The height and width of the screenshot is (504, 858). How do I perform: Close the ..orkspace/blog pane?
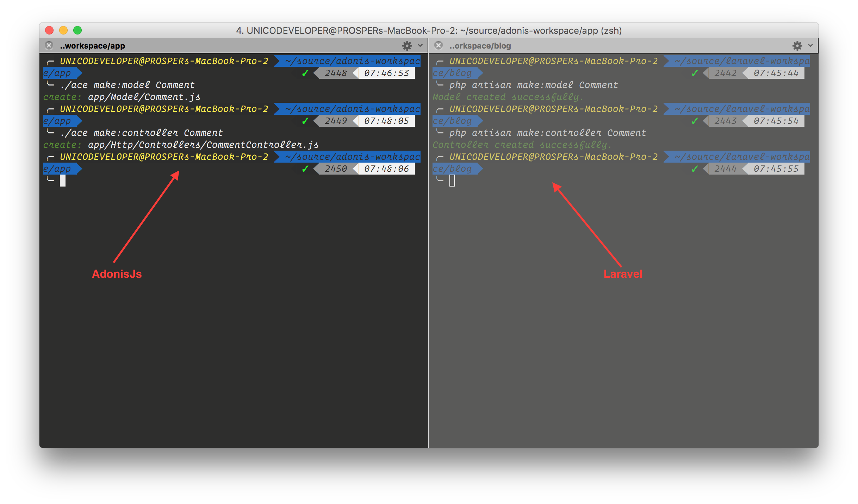(x=439, y=46)
